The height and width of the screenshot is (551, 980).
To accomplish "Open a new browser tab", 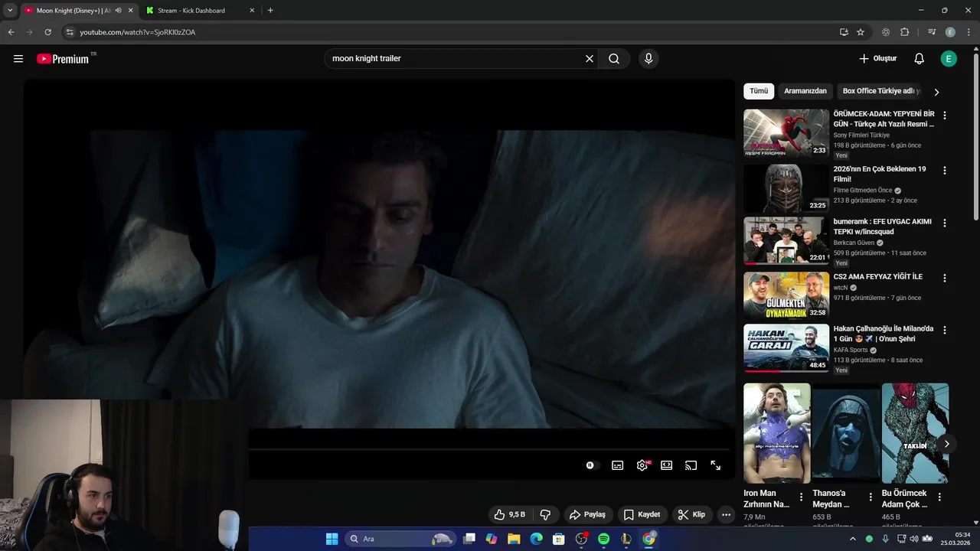I will (270, 11).
